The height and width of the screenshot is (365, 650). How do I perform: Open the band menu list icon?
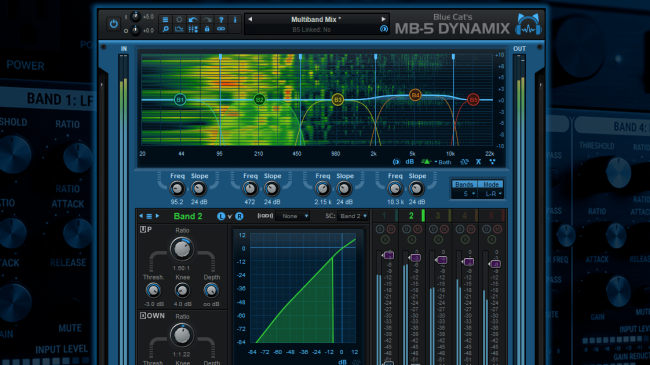tap(149, 216)
